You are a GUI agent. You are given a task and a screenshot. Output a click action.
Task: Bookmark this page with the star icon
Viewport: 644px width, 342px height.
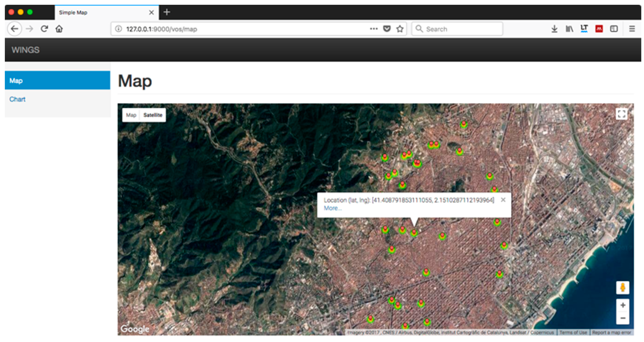point(400,29)
